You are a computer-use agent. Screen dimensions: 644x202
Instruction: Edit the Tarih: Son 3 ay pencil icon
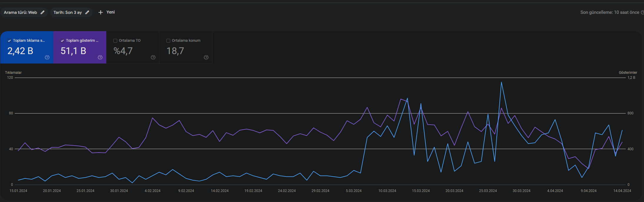(87, 12)
